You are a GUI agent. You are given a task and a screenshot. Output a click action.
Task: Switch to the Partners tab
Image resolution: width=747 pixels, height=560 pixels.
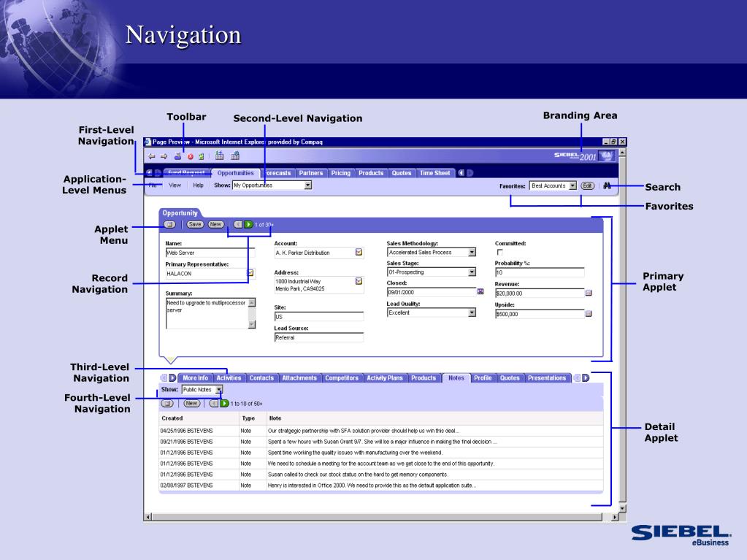(310, 173)
